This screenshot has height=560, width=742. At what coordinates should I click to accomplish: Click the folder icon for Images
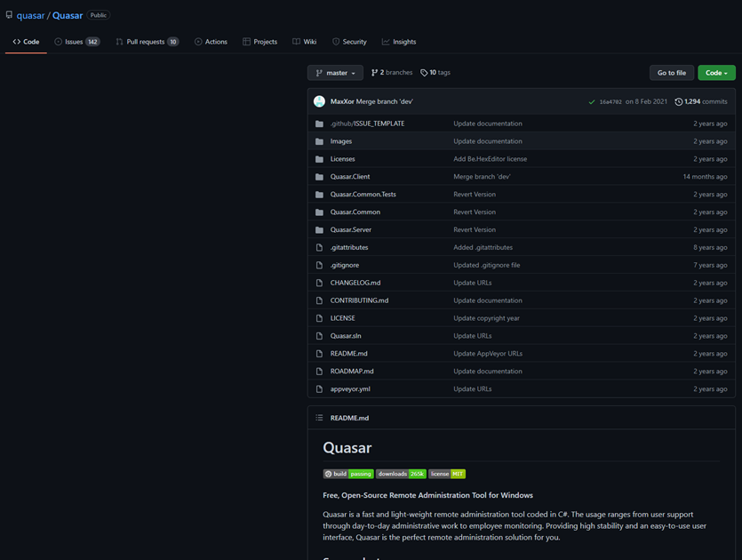[x=319, y=141]
